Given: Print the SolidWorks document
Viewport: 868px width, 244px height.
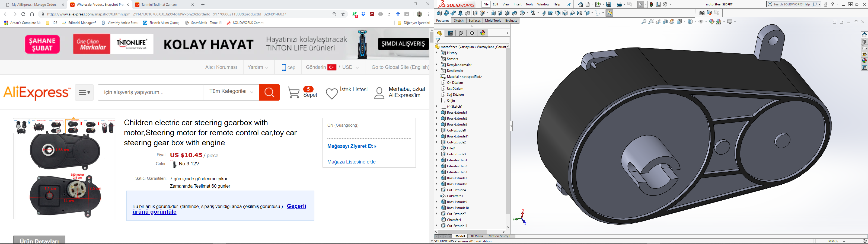Looking at the screenshot, I should (x=619, y=4).
